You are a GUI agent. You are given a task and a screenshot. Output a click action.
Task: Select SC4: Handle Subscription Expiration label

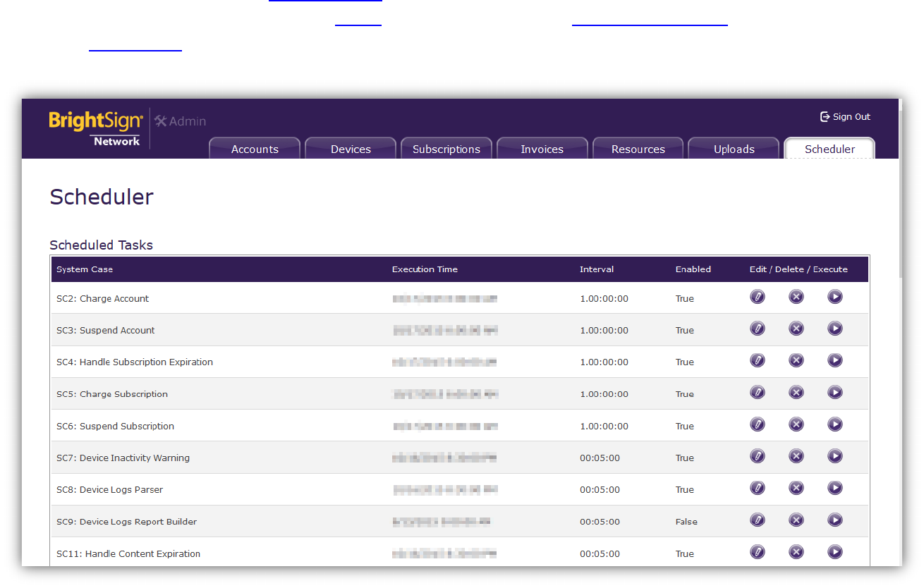point(135,362)
